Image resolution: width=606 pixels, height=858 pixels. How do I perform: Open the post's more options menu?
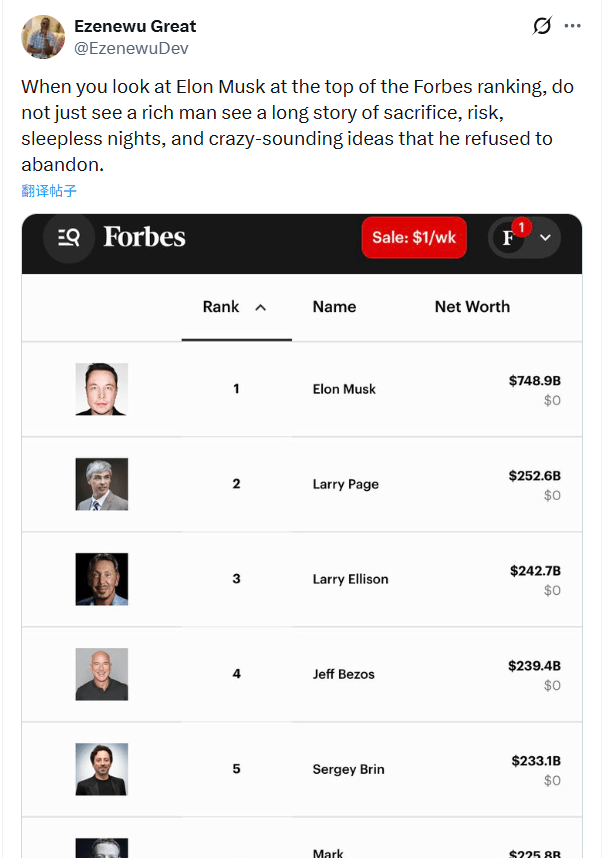[573, 26]
